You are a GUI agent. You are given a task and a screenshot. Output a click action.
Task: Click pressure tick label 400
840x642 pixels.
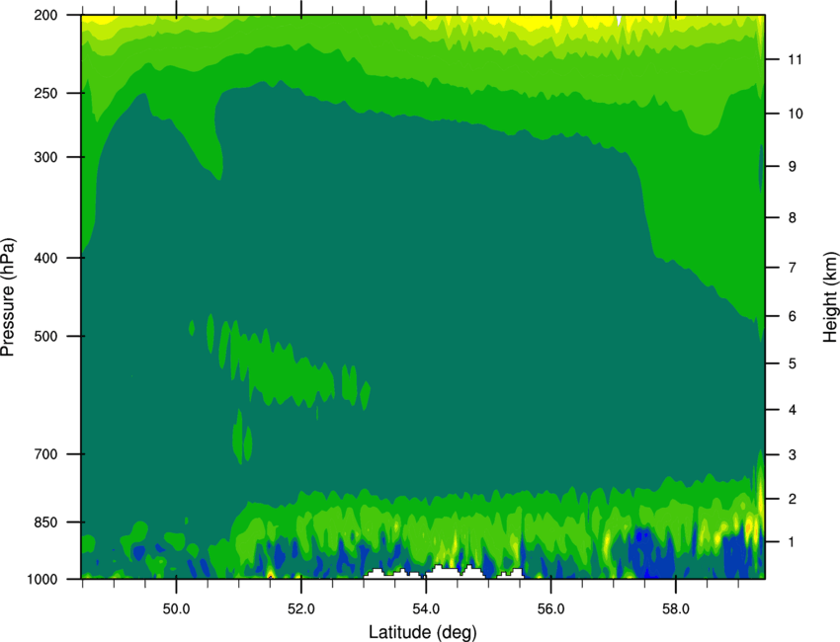coord(46,258)
